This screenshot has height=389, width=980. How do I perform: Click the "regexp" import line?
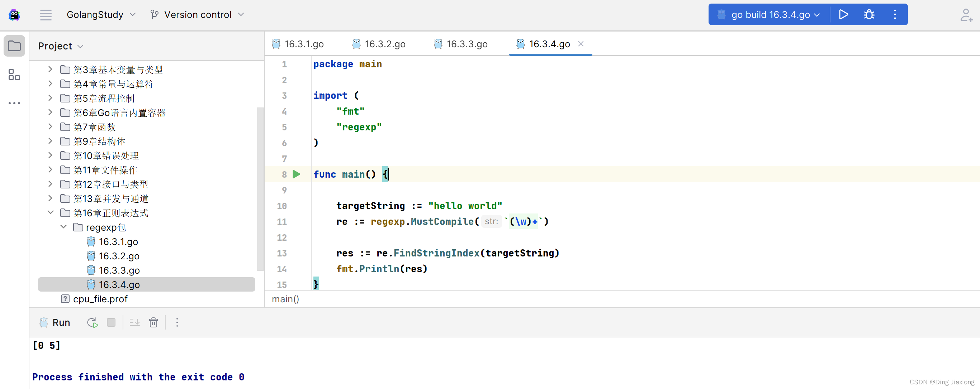[359, 127]
